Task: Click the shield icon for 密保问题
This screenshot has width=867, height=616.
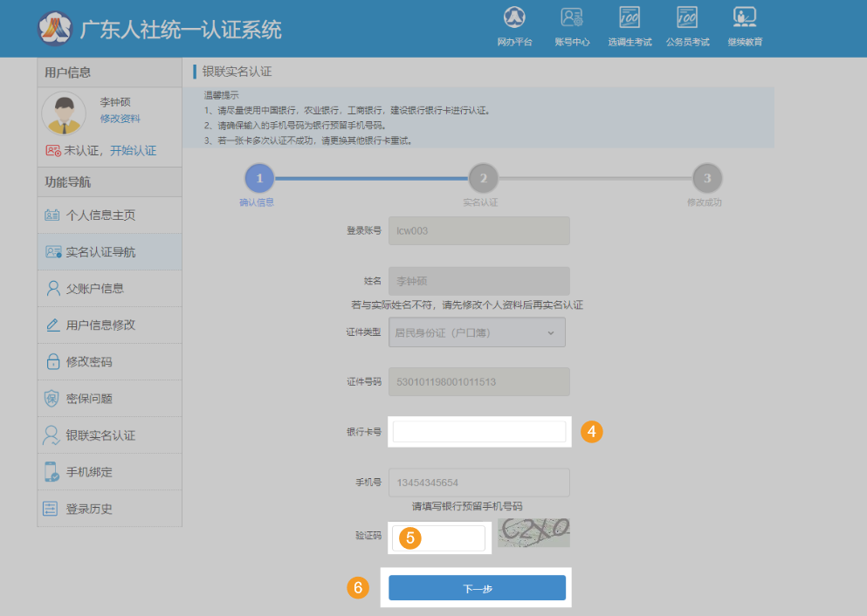Action: 53,399
